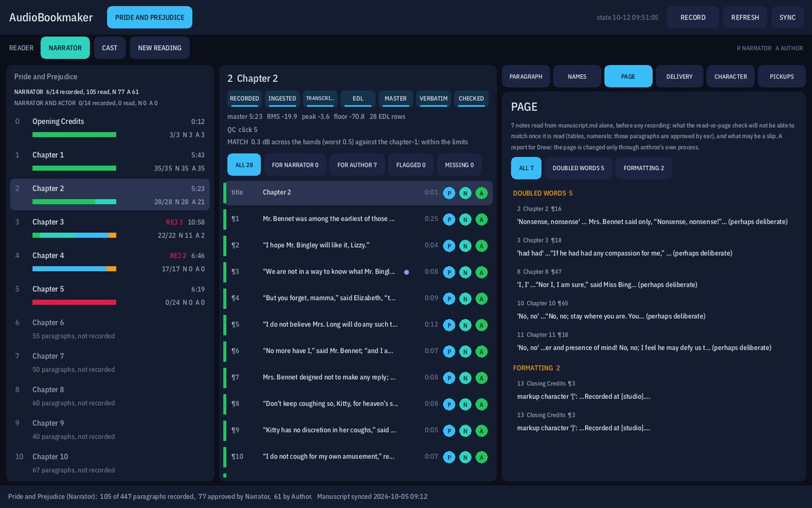The width and height of the screenshot is (812, 508).
Task: Click the N badge on paragraph ¶2 row
Action: pos(465,245)
